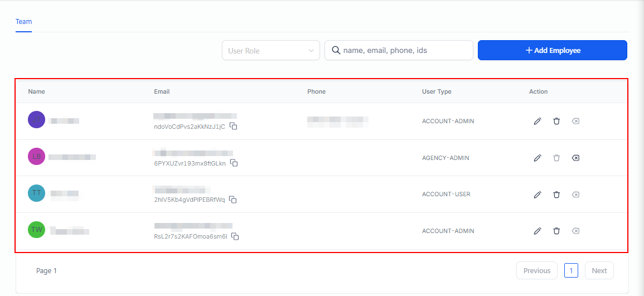Image resolution: width=644 pixels, height=296 pixels.
Task: Focus the name, email, phone search field
Action: click(404, 50)
